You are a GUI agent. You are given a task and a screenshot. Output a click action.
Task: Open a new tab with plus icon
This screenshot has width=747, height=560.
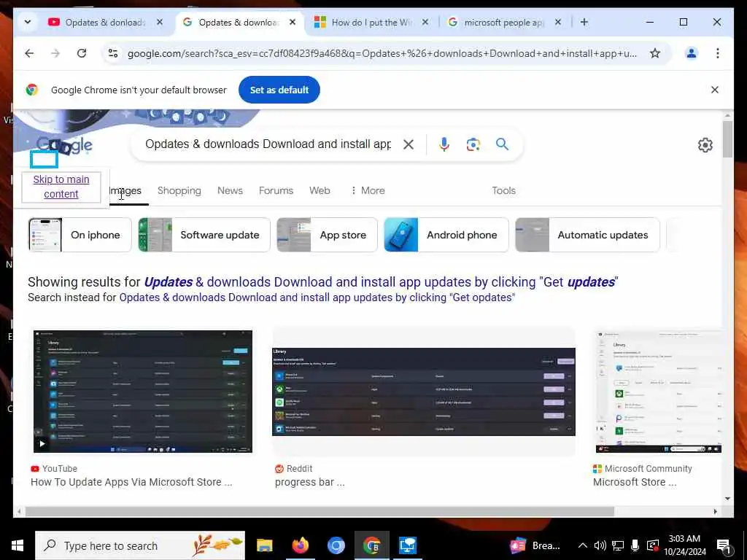point(584,22)
